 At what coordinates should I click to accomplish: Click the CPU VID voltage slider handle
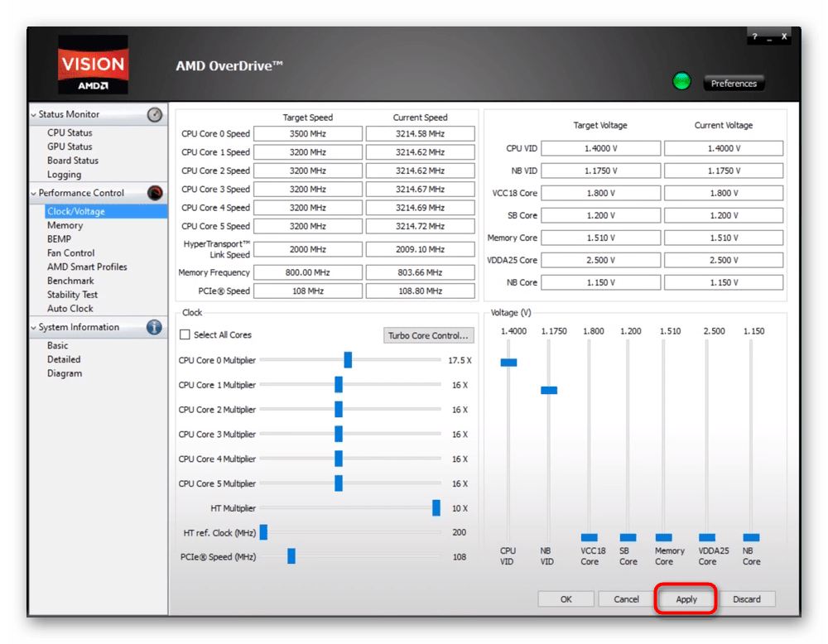coord(508,362)
